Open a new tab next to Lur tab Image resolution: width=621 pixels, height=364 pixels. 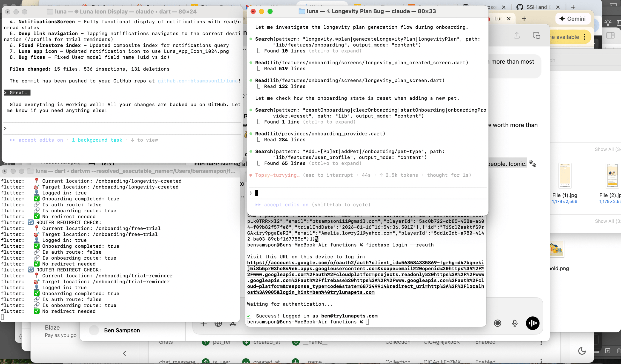pyautogui.click(x=524, y=19)
